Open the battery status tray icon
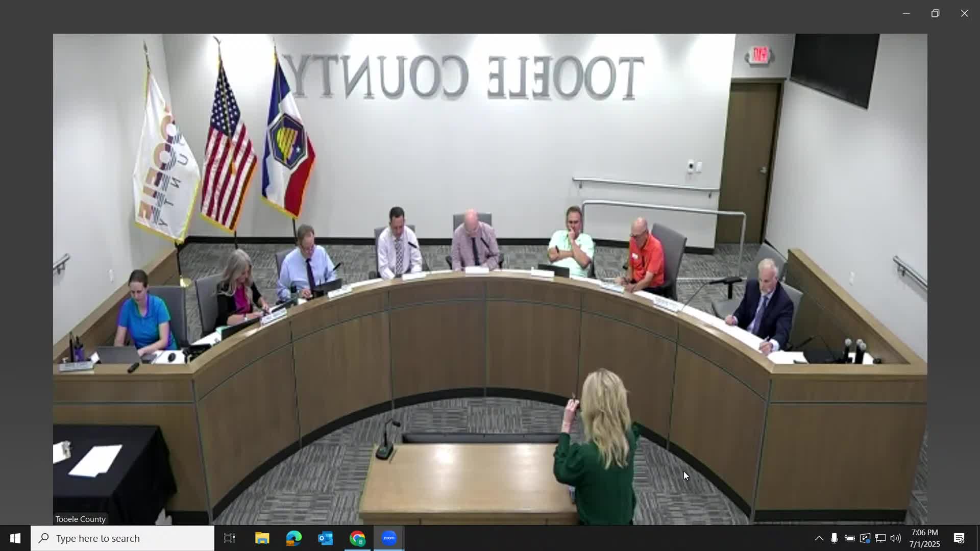 pyautogui.click(x=849, y=538)
